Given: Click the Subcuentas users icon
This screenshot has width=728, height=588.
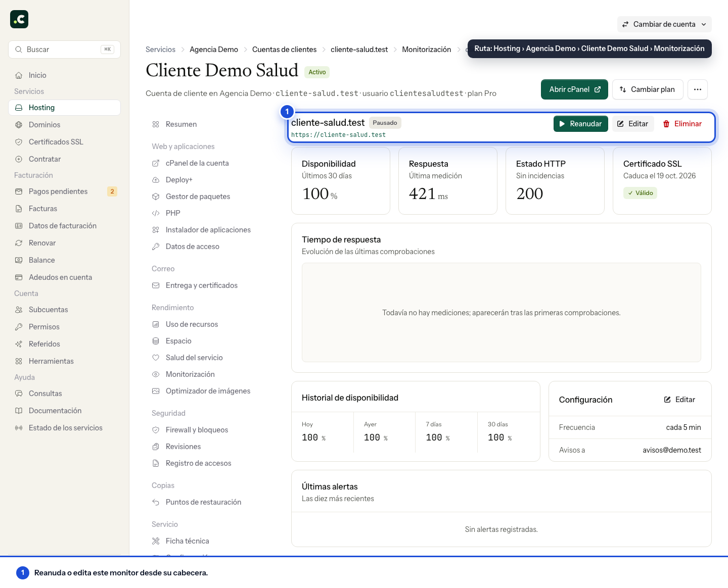Looking at the screenshot, I should tap(19, 310).
